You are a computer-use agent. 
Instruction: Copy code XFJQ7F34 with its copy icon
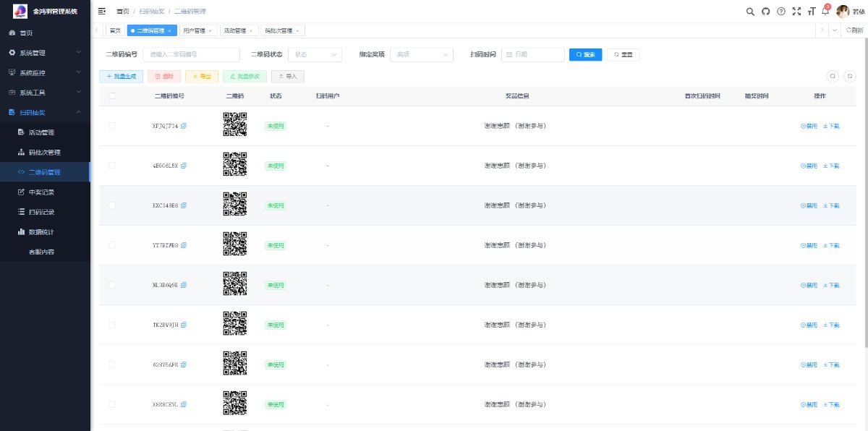(x=184, y=126)
